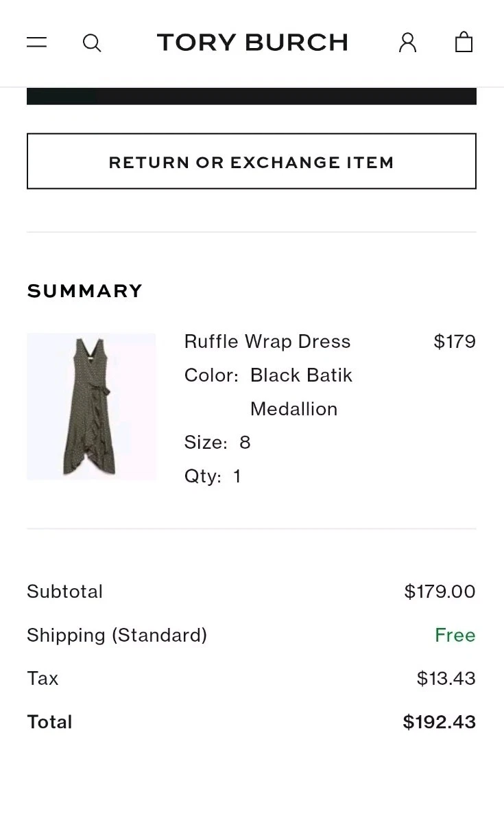Image resolution: width=504 pixels, height=816 pixels.
Task: Tap the green Free shipping value
Action: click(x=455, y=636)
